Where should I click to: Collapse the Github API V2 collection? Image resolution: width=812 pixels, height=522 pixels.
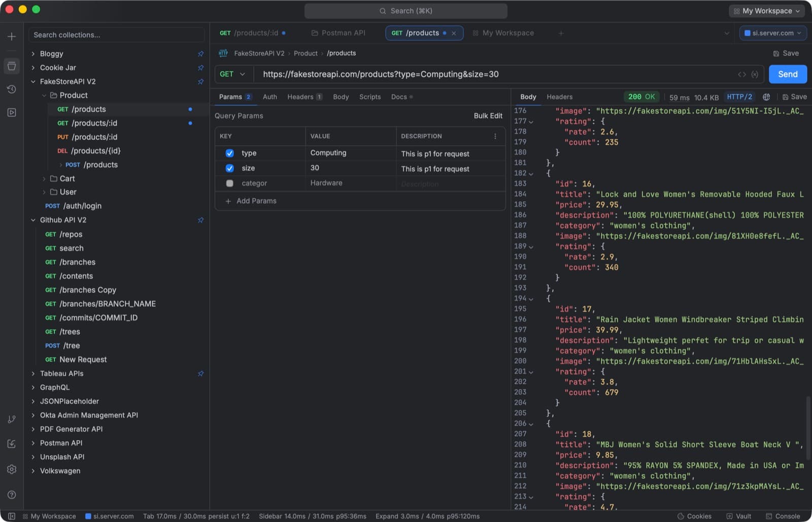point(33,220)
